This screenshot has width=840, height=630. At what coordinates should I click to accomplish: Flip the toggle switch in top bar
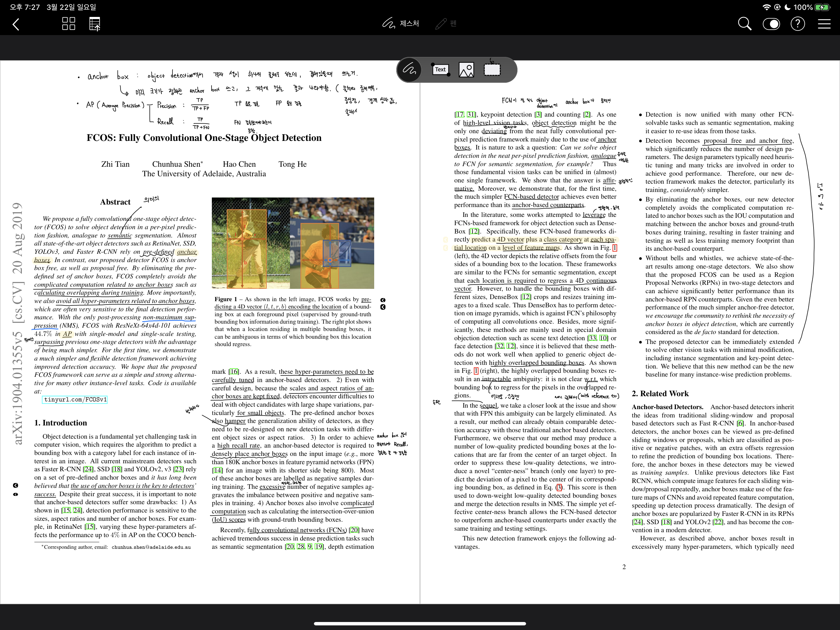click(x=771, y=24)
